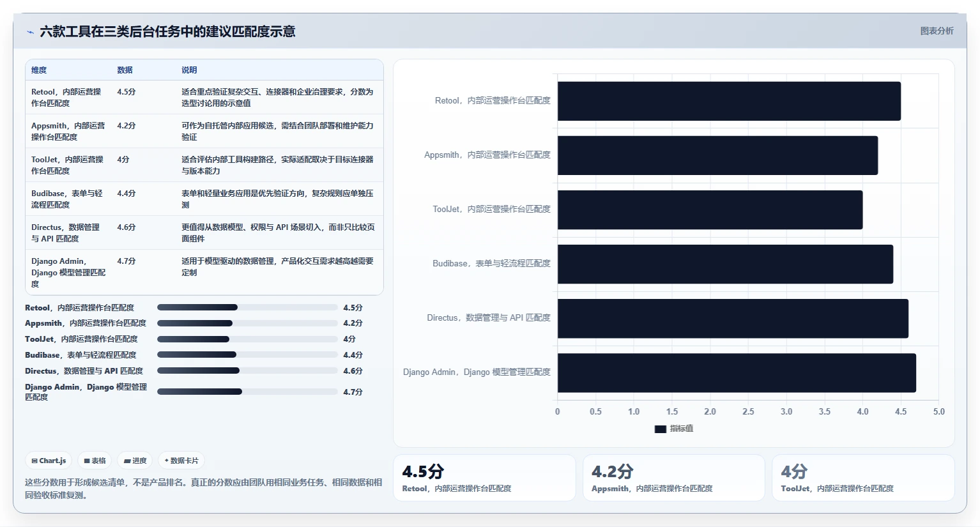This screenshot has width=980, height=527.
Task: Click the table cell 'Budibase，表单与轻流程匹配度'
Action: [67, 199]
